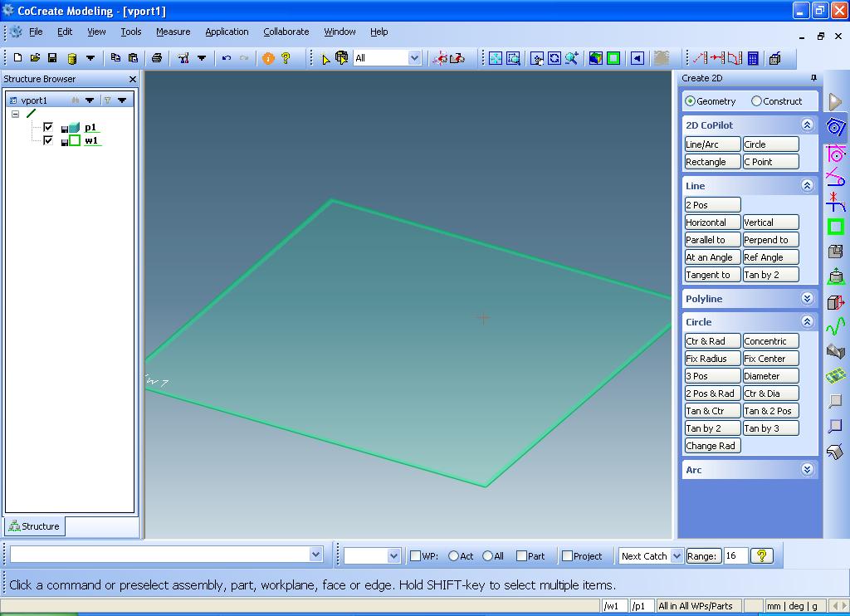Screen dimensions: 850x616
Task: Collapse the Circle section
Action: coord(807,321)
